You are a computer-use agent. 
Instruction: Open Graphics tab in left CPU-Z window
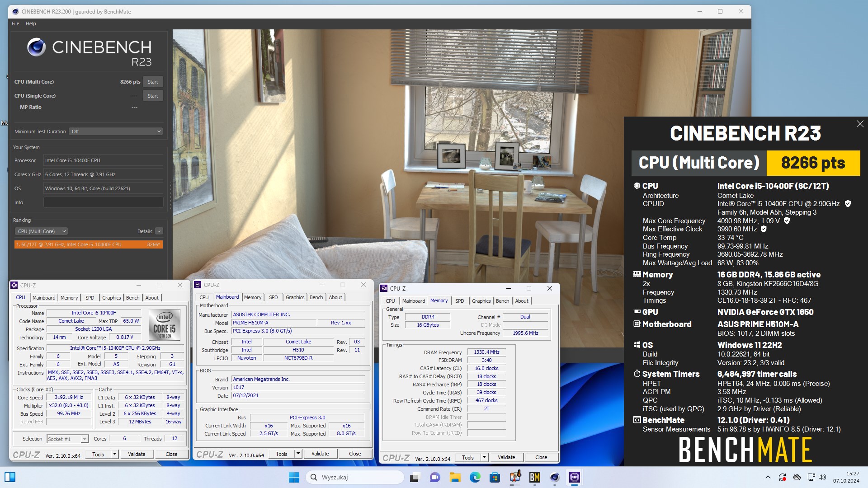coord(112,298)
